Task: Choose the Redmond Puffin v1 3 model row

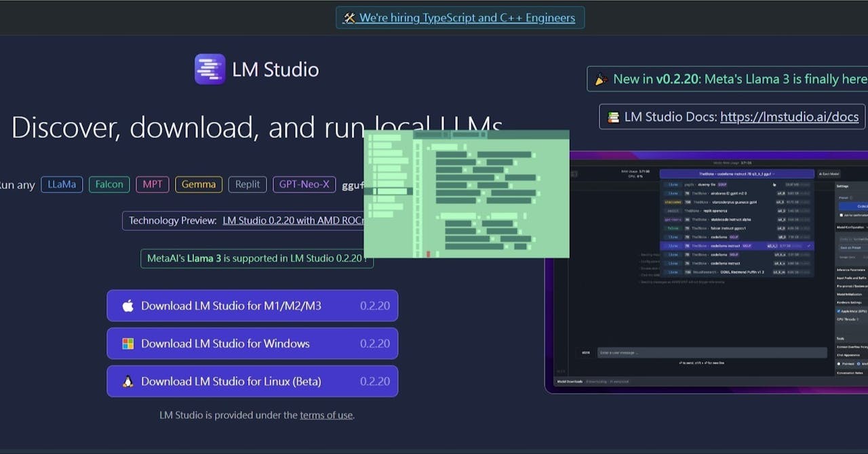Action: pos(737,272)
